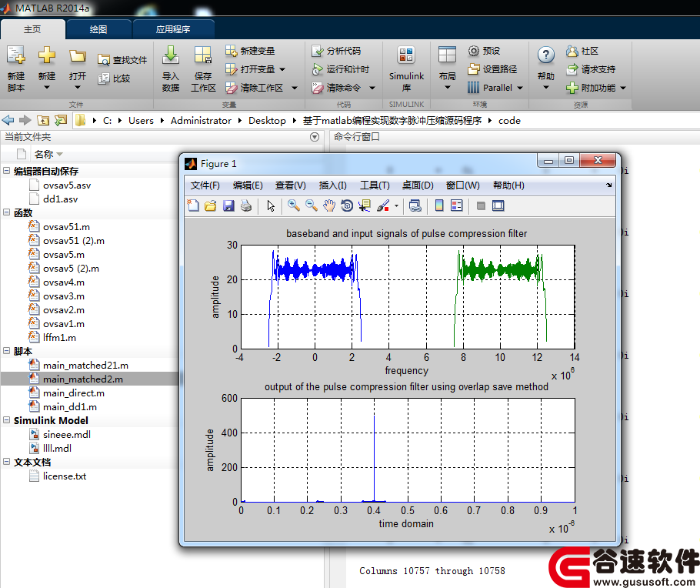Open the 帮助 question mark dropdown

(546, 68)
